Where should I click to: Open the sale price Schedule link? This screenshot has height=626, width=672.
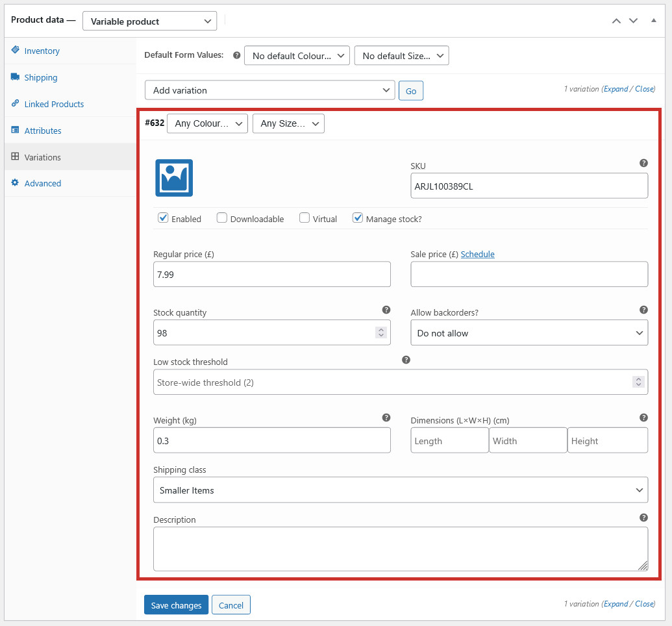click(x=477, y=255)
